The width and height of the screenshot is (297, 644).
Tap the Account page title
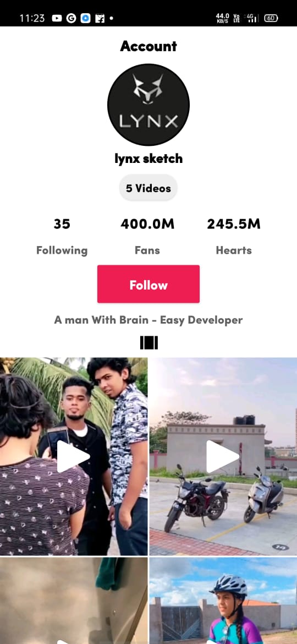pyautogui.click(x=148, y=46)
